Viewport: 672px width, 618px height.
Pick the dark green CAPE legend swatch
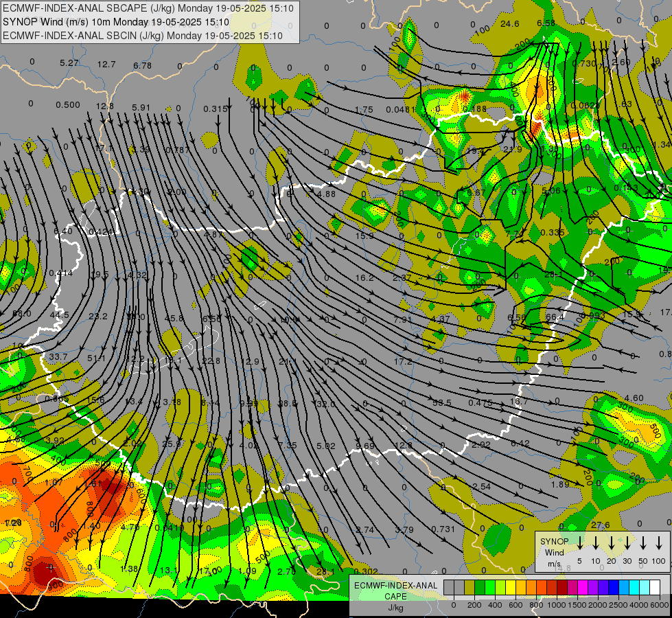tap(480, 587)
